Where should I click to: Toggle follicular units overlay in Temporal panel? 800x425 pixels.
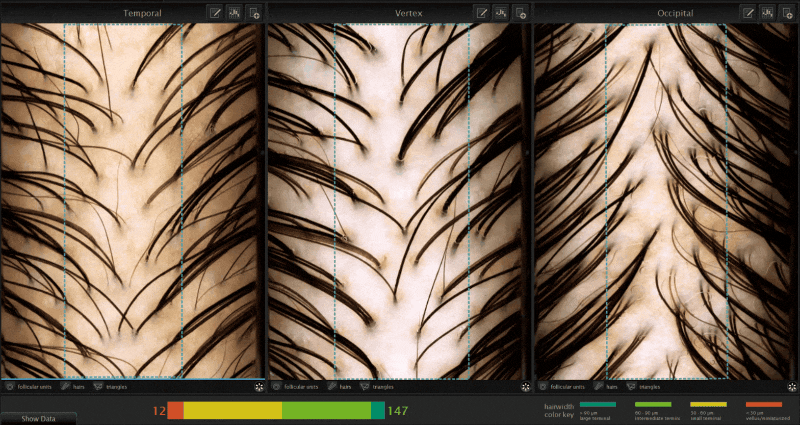click(29, 387)
